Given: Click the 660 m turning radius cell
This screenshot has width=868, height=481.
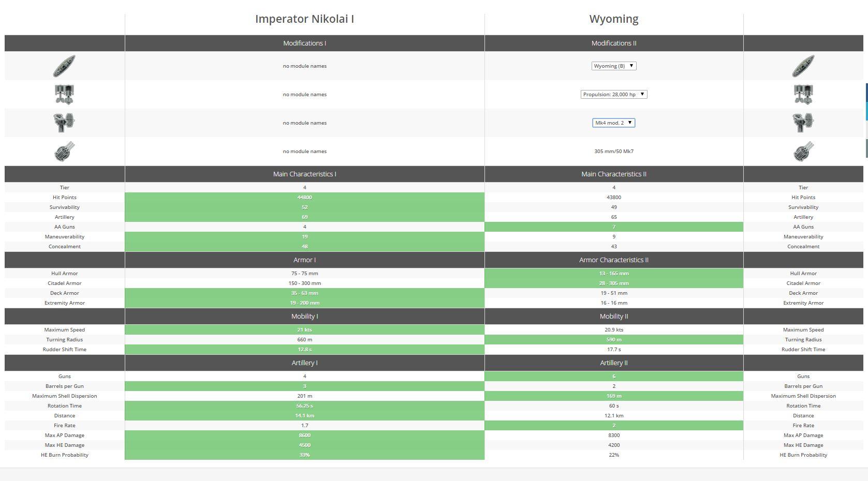Looking at the screenshot, I should coord(304,339).
